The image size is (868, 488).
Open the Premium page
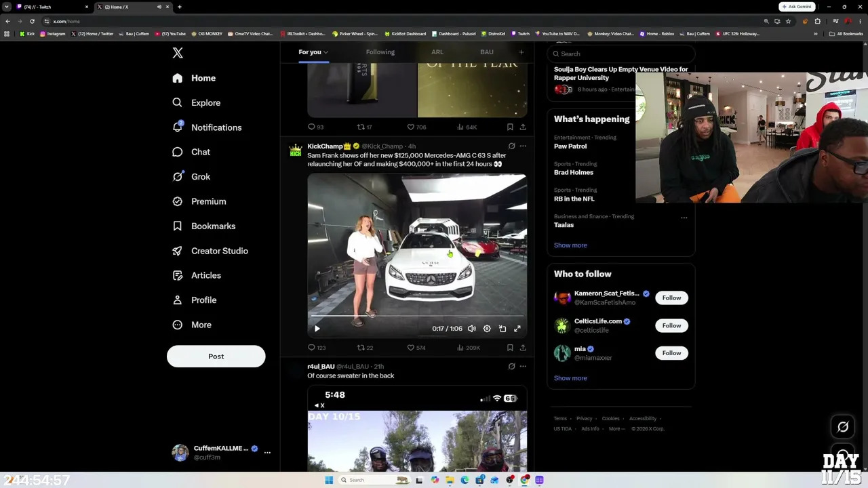[199, 201]
